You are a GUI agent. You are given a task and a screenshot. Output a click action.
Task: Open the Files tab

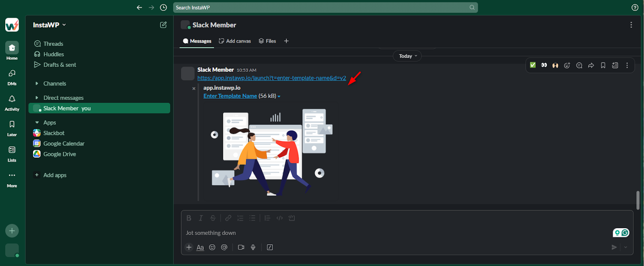click(x=267, y=41)
